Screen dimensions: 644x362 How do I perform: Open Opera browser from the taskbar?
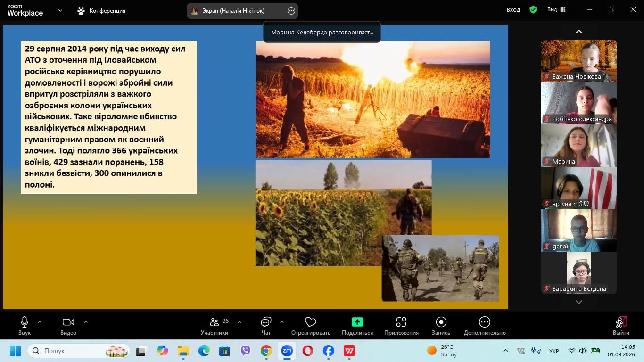pos(308,351)
